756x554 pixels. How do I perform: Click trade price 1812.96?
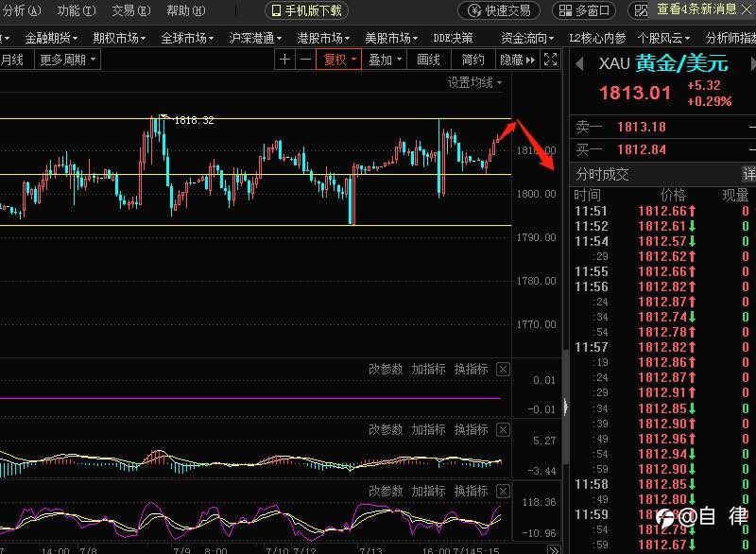(662, 439)
